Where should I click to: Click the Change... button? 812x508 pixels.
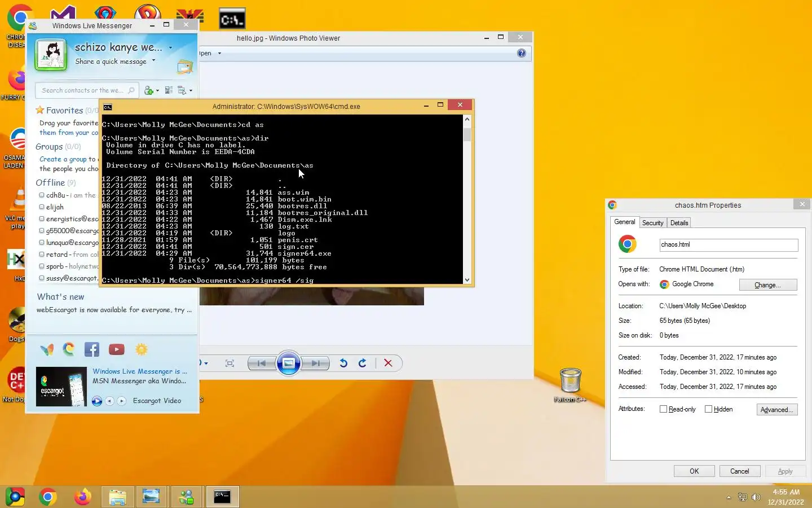(x=767, y=285)
